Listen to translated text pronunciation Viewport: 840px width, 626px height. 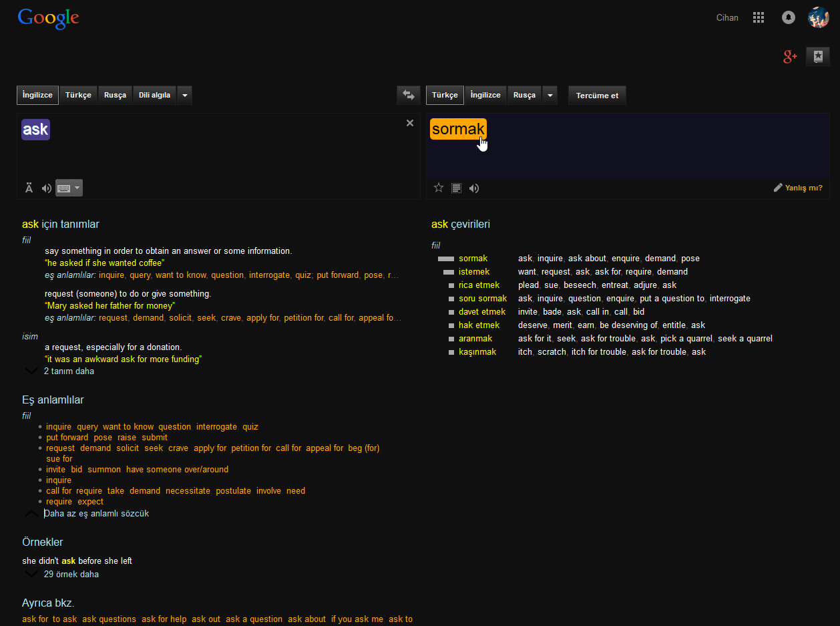click(474, 188)
